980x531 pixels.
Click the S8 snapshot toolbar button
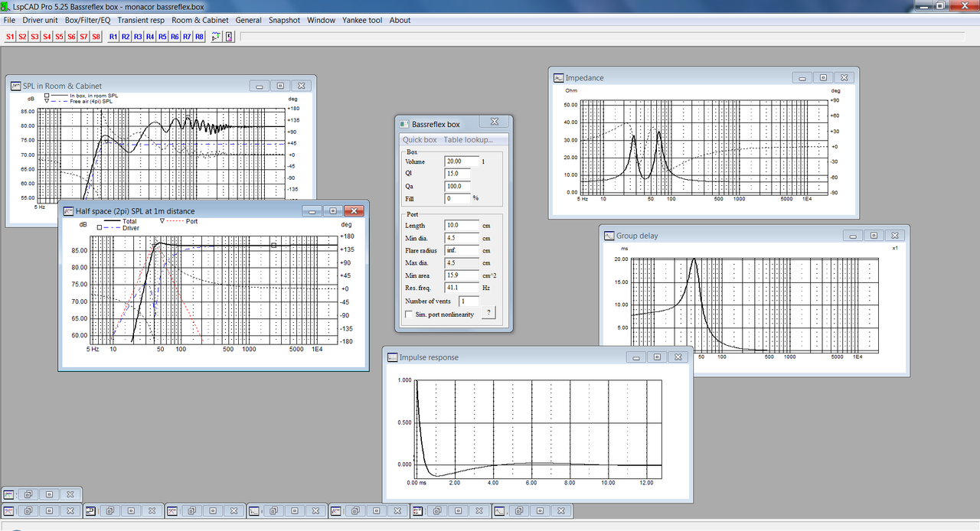click(96, 36)
